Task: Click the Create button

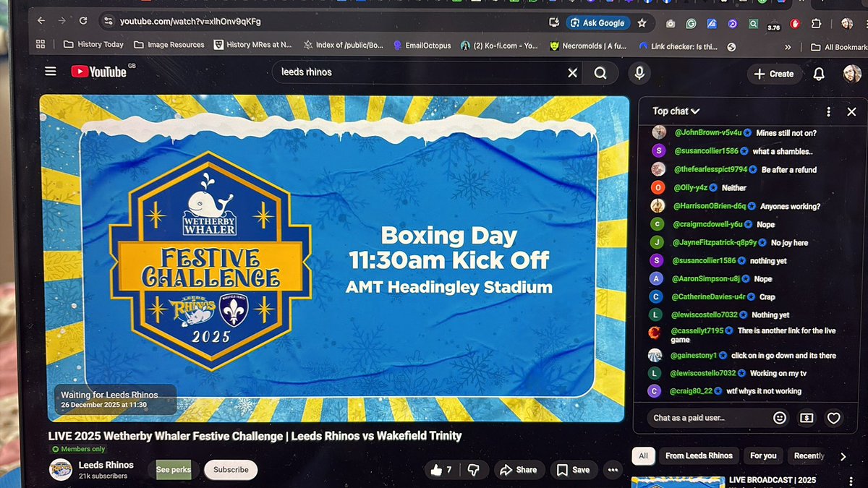Action: click(773, 74)
